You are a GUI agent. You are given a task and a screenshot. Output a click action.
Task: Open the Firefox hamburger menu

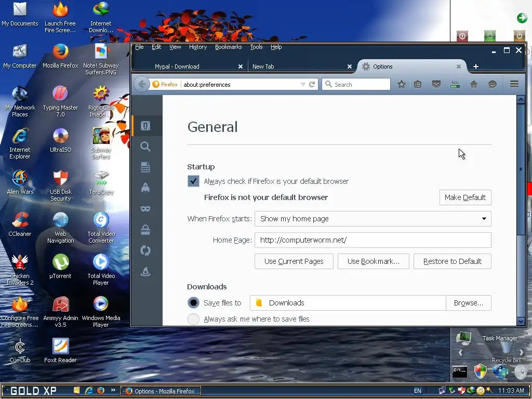[514, 84]
